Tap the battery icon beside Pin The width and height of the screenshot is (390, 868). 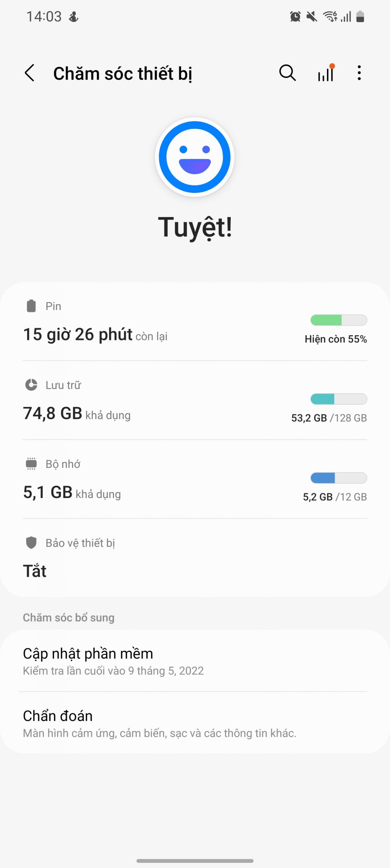click(31, 306)
